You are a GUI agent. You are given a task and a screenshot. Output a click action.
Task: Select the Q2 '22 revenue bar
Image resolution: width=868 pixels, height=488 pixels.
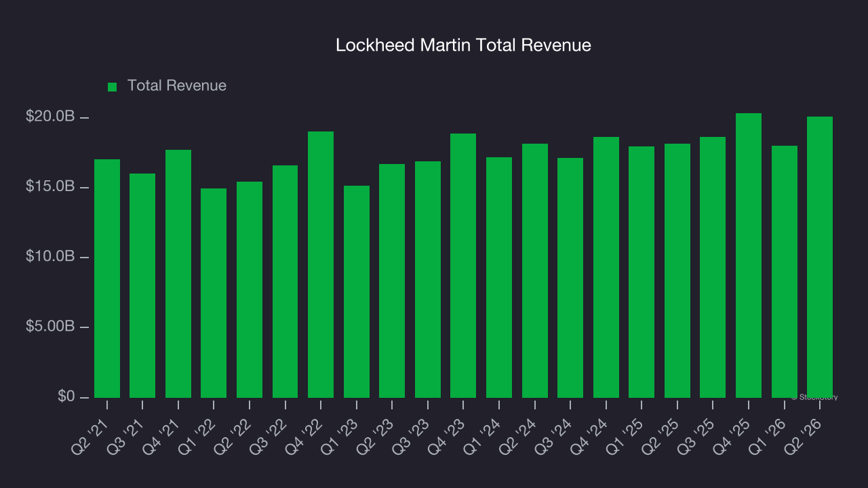point(250,289)
